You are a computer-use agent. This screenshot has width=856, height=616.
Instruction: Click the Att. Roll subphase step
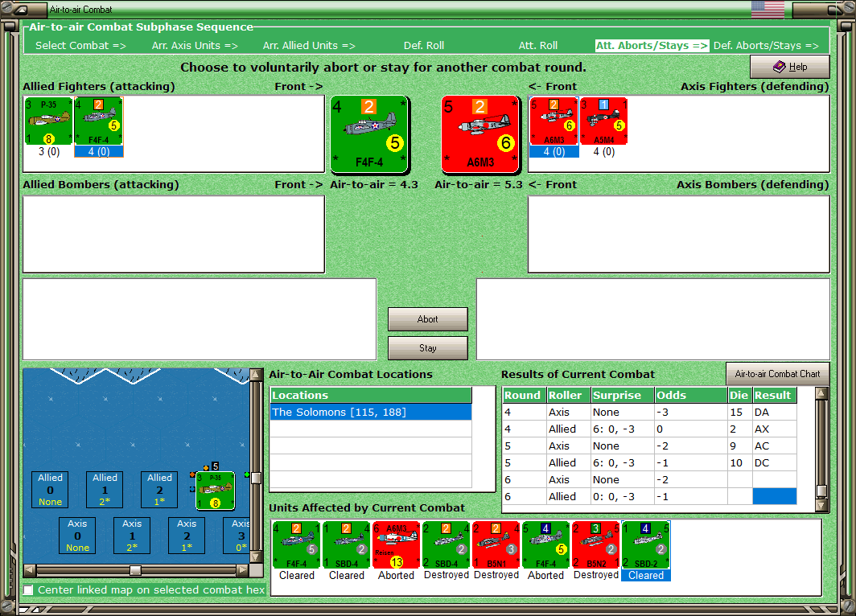[x=537, y=45]
